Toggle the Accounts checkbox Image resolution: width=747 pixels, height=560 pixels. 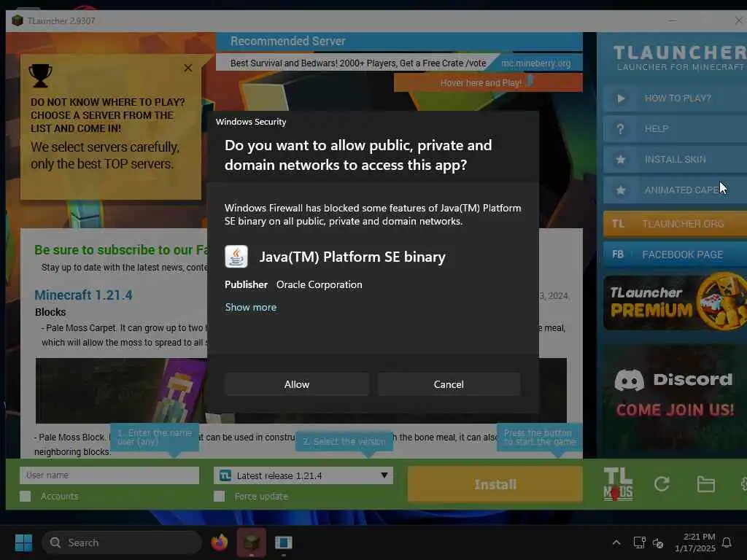coord(26,496)
